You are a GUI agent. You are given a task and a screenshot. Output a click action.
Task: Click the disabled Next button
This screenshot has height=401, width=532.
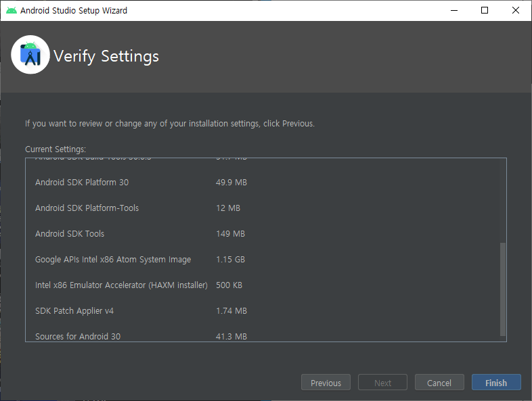[x=382, y=382]
